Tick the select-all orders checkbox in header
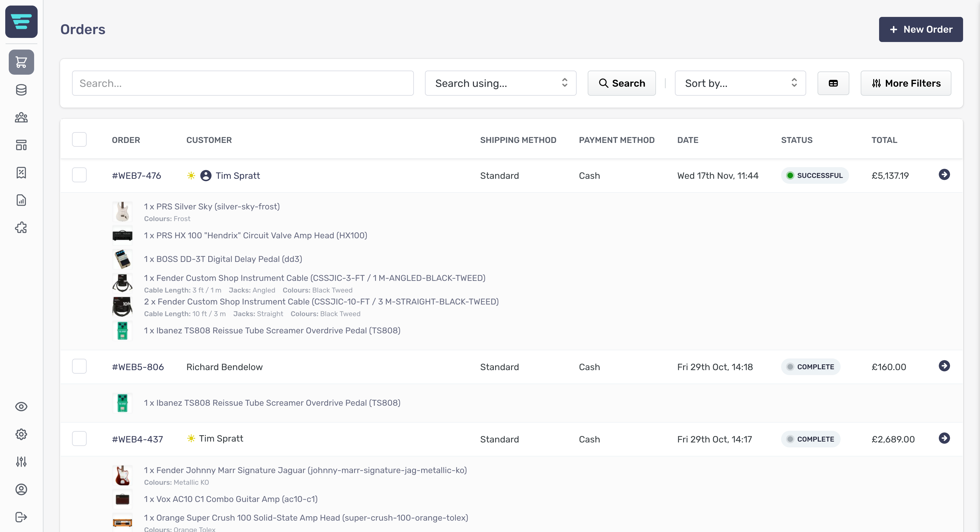 coord(79,140)
